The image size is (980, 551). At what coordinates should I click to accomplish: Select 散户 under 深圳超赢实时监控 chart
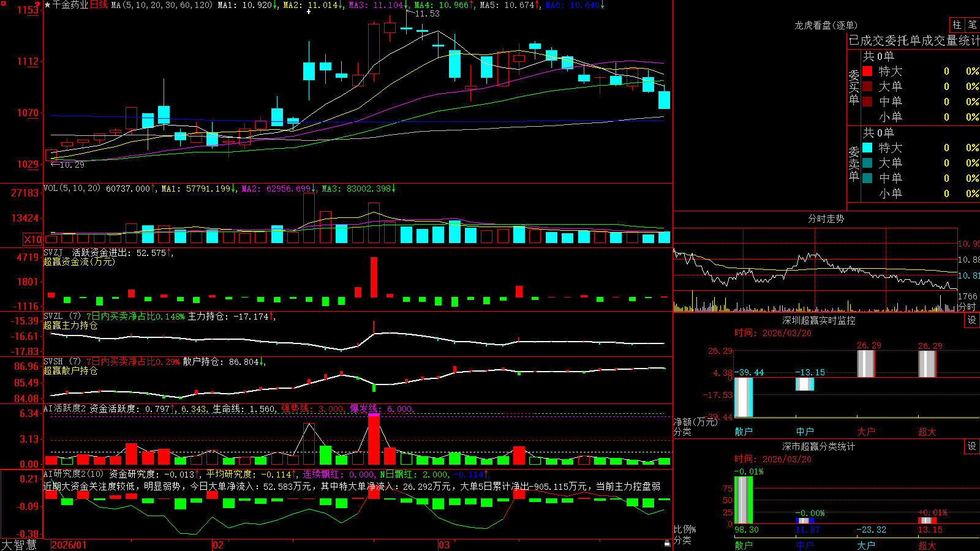(x=744, y=432)
